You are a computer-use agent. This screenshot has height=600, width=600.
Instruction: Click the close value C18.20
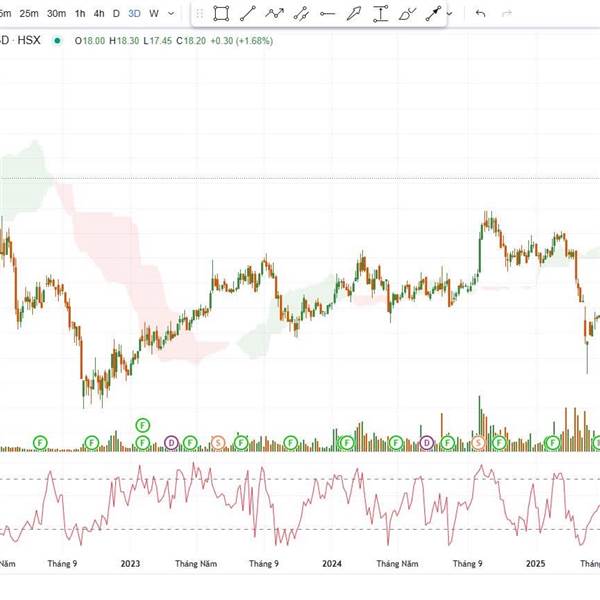[x=191, y=41]
